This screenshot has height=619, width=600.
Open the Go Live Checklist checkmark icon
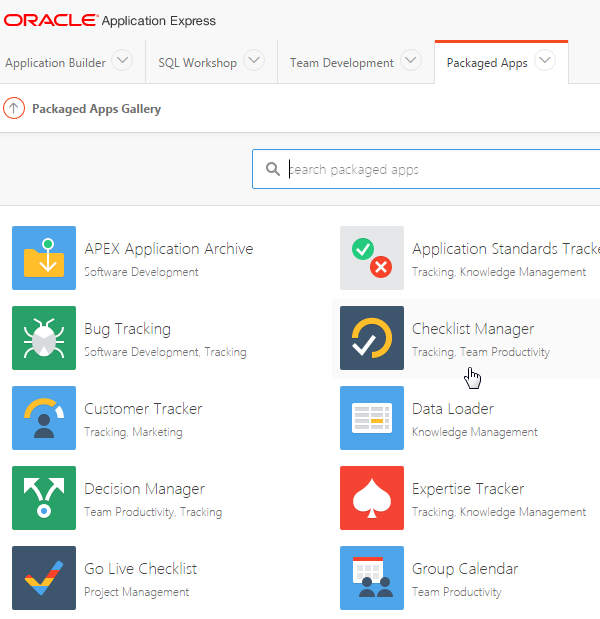[x=44, y=578]
